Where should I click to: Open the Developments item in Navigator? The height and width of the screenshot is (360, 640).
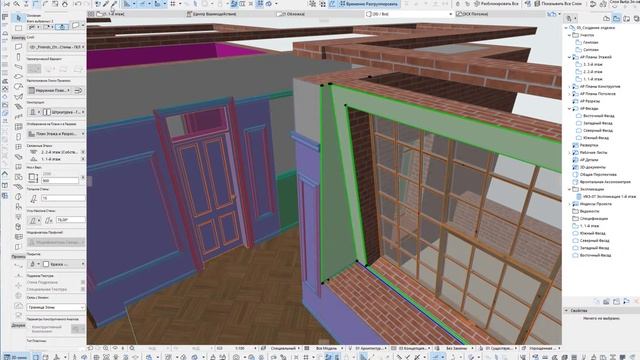click(x=589, y=145)
